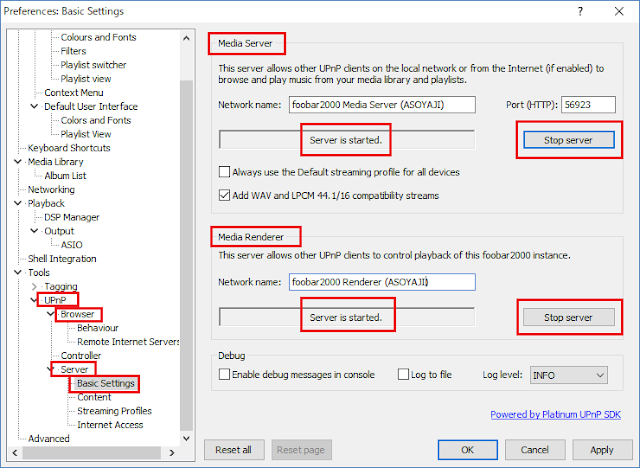Collapse the Media Library node
Screen dimensions: 640x468
[18, 162]
